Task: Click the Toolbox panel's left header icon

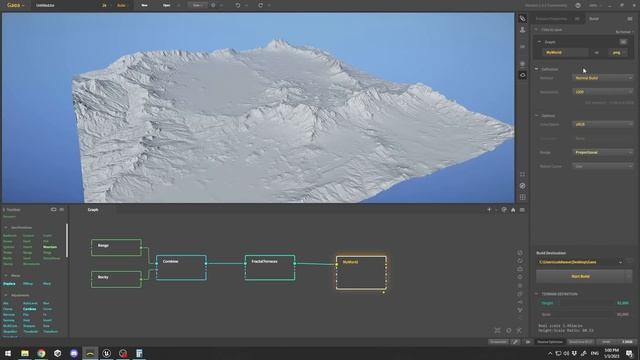Action: point(53,210)
